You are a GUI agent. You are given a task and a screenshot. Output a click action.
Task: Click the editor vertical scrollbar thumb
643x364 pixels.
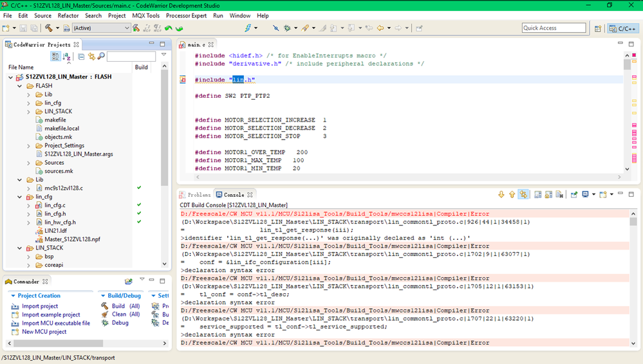pyautogui.click(x=627, y=65)
